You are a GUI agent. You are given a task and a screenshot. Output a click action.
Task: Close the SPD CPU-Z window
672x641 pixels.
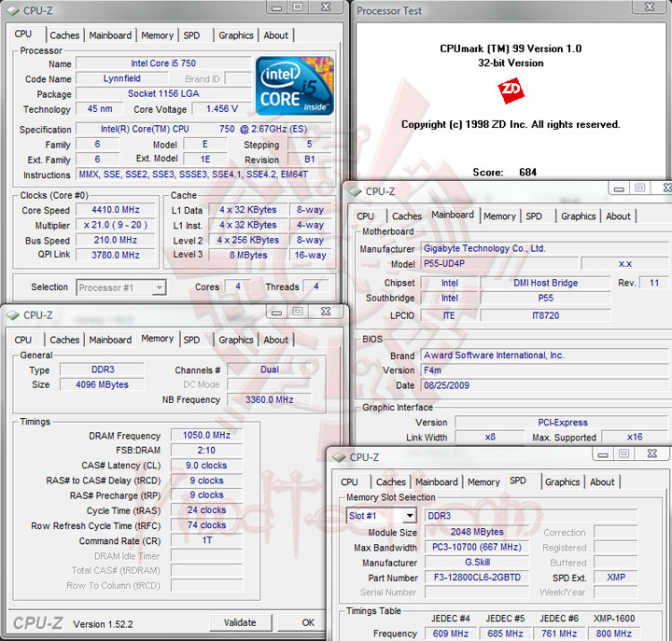(652, 454)
